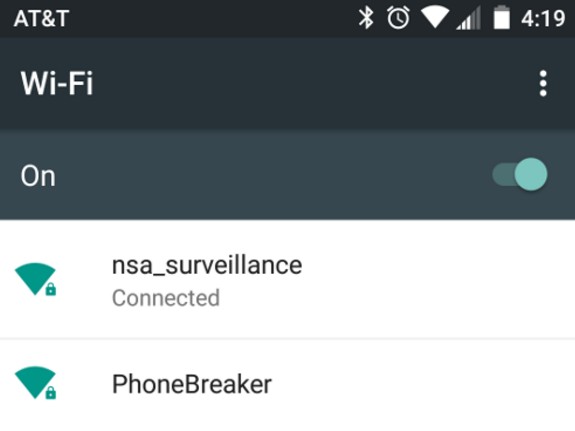The image size is (575, 431).
Task: Tap the On label
Action: 38,176
